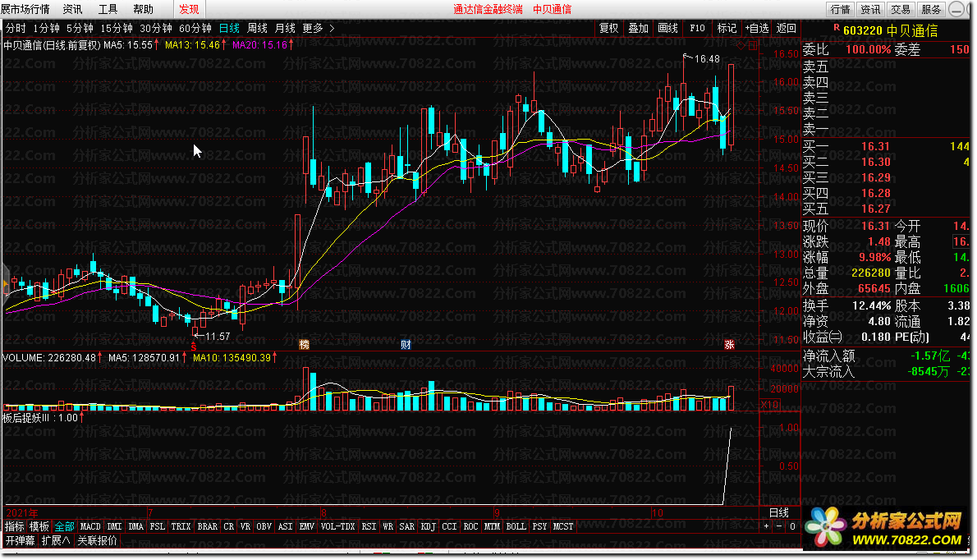Click the 日线 label at the time axis
Image resolution: width=977 pixels, height=560 pixels.
[779, 512]
